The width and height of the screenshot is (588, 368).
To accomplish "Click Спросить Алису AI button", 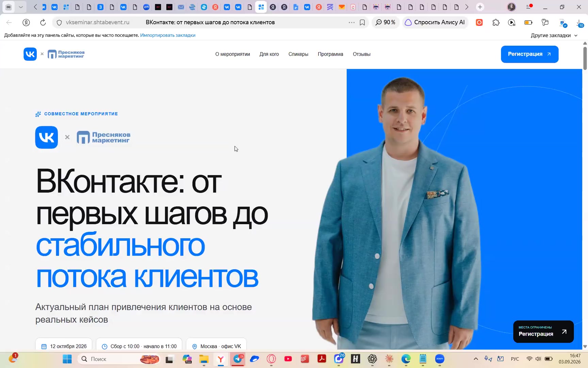I will coord(435,22).
